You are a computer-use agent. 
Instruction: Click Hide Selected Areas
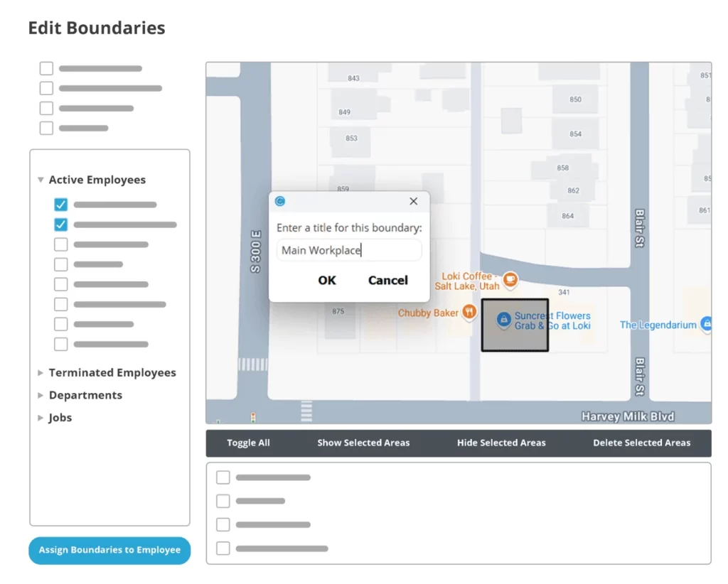501,443
